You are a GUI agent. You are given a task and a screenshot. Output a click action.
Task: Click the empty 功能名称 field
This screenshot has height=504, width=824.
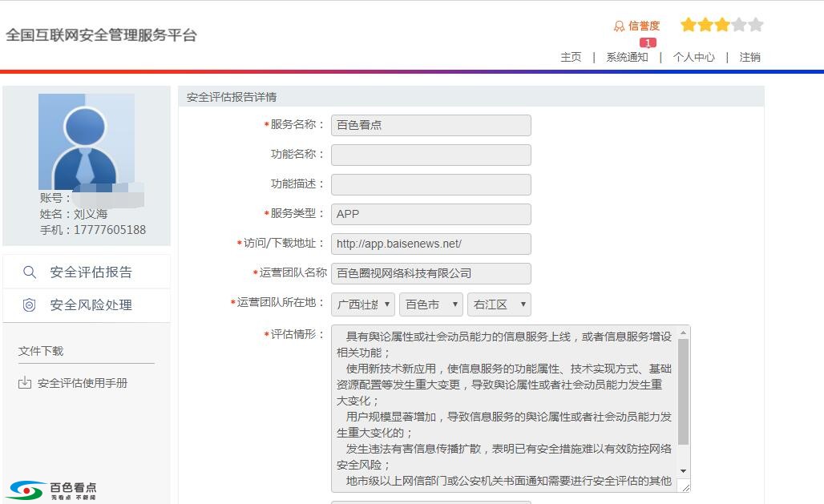(x=431, y=155)
